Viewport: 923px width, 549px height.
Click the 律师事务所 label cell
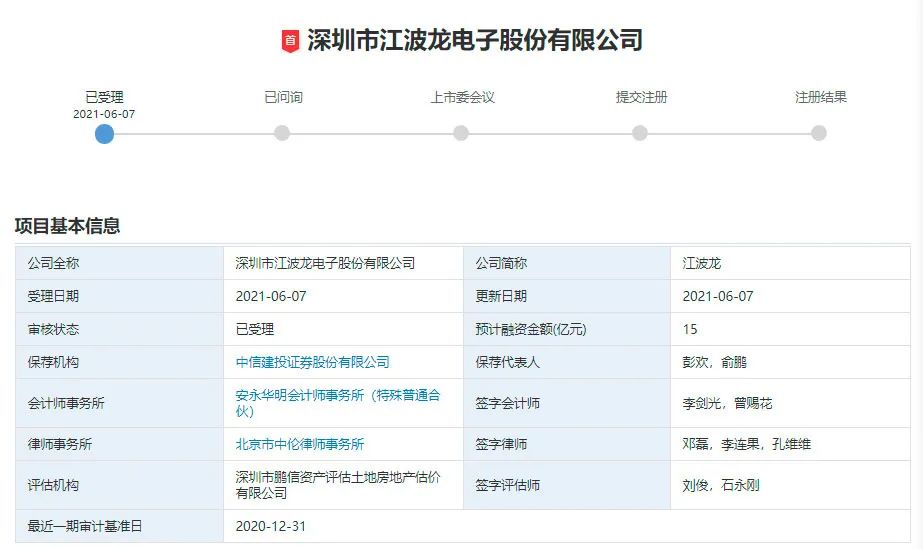tap(119, 444)
